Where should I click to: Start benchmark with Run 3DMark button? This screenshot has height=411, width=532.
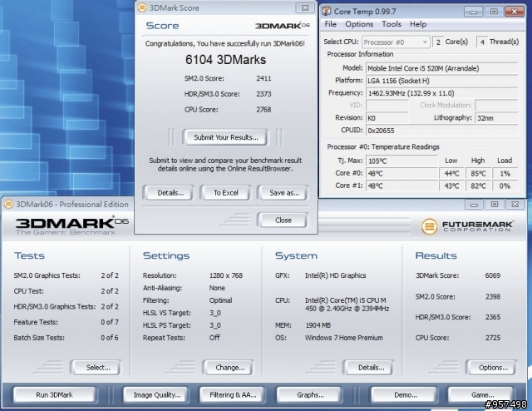54,394
